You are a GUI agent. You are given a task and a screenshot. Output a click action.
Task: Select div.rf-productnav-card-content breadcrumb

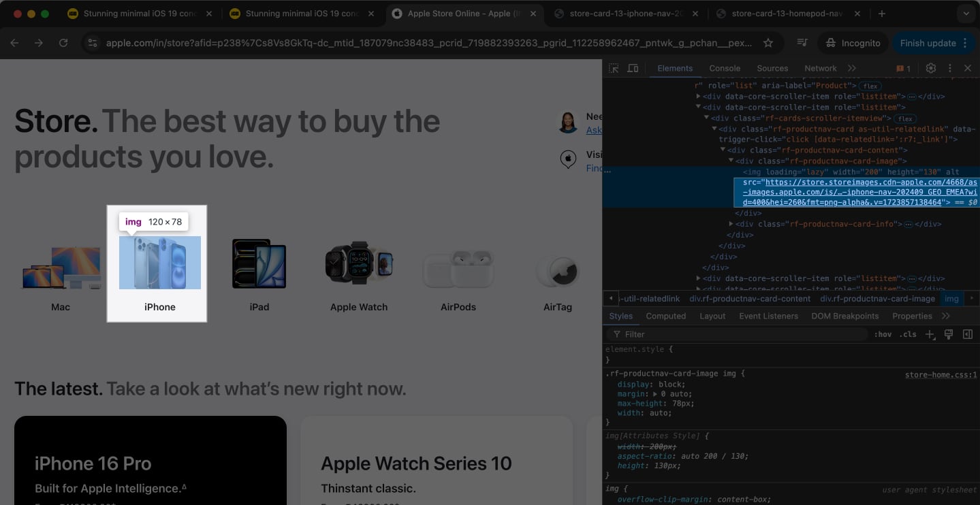point(749,299)
